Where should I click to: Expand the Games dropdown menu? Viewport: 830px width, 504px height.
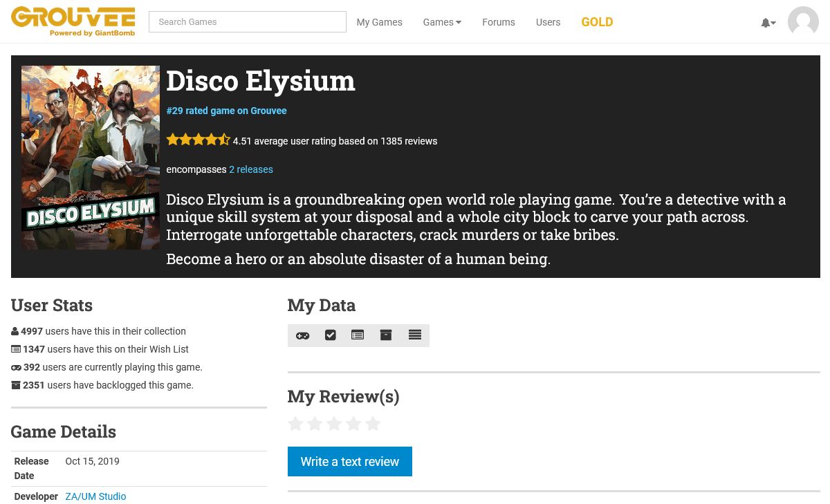pyautogui.click(x=442, y=22)
